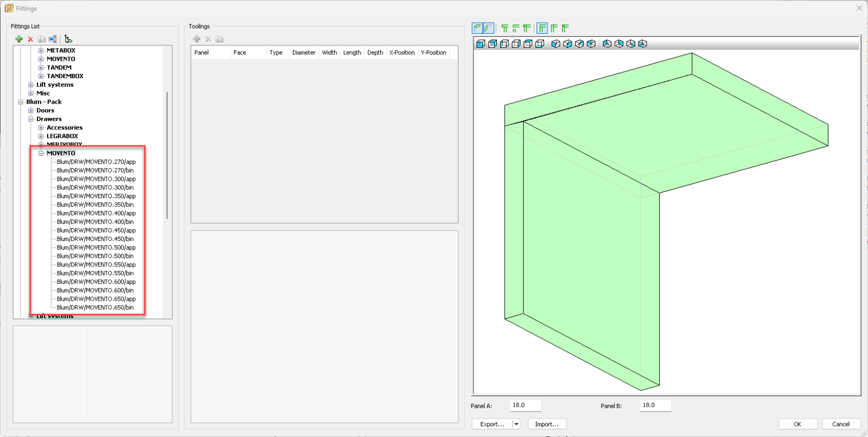Click the Import button

click(x=546, y=425)
